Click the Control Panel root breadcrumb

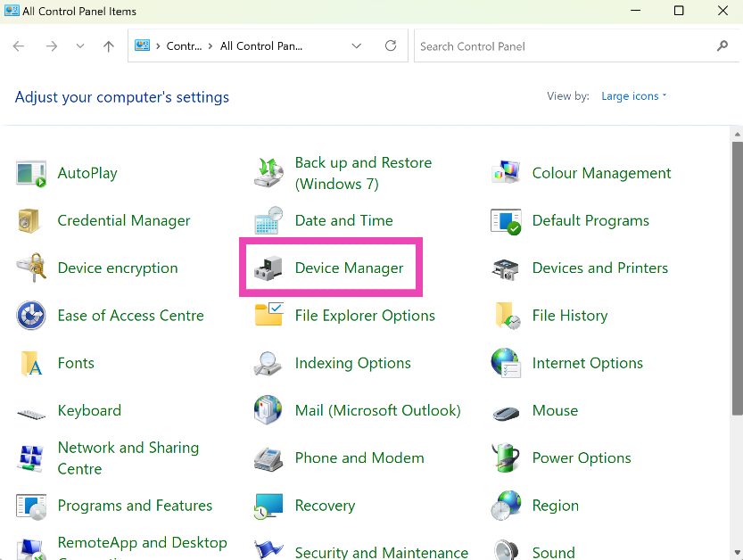pyautogui.click(x=184, y=46)
